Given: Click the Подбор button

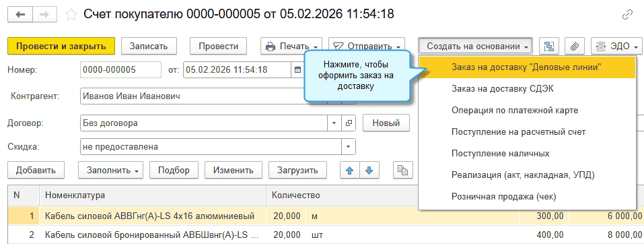Looking at the screenshot, I should [x=174, y=171].
